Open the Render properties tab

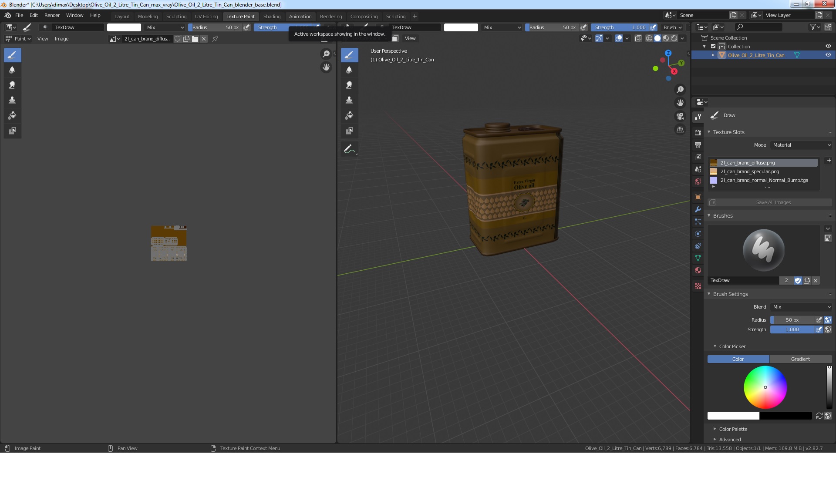coord(698,132)
